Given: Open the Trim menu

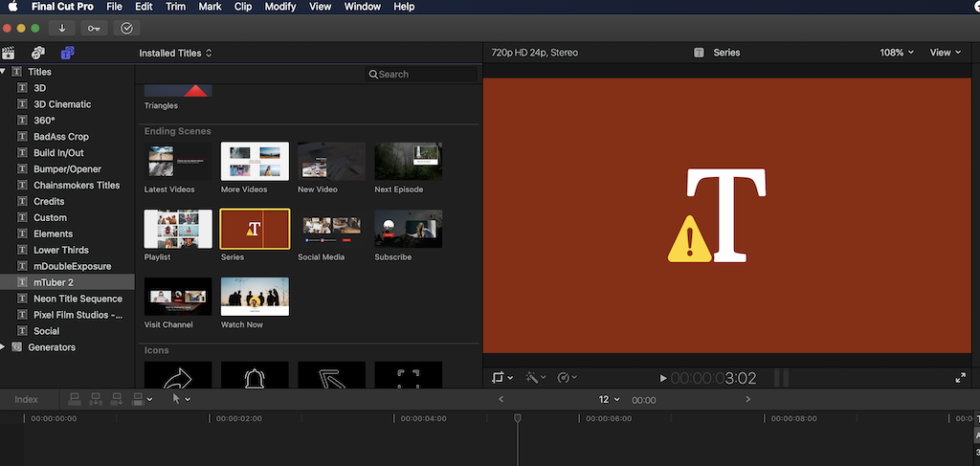Looking at the screenshot, I should click(x=176, y=7).
